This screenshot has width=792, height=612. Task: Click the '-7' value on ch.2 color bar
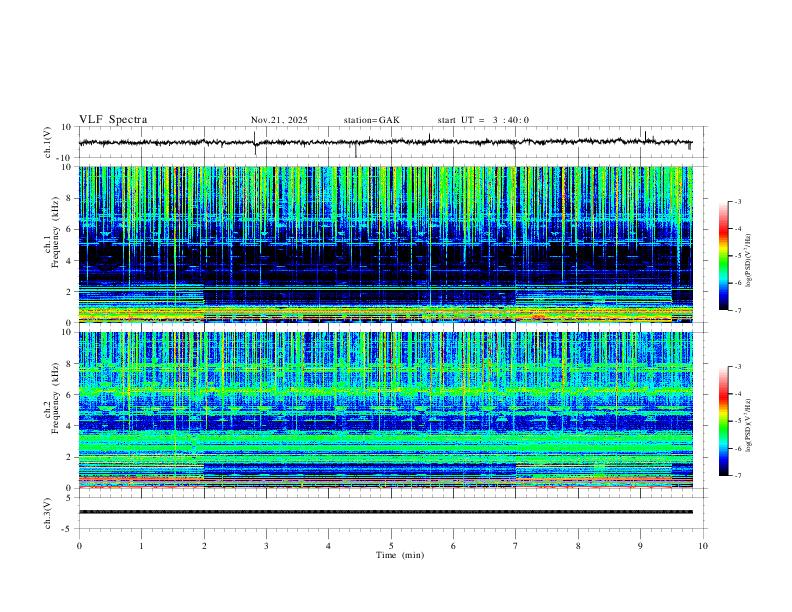pos(738,476)
